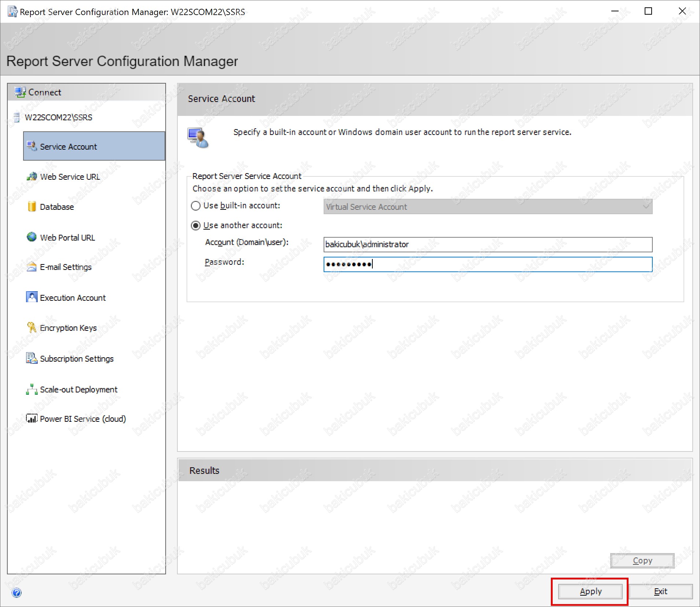This screenshot has width=700, height=607.
Task: Click the Copy button in Results
Action: [642, 561]
